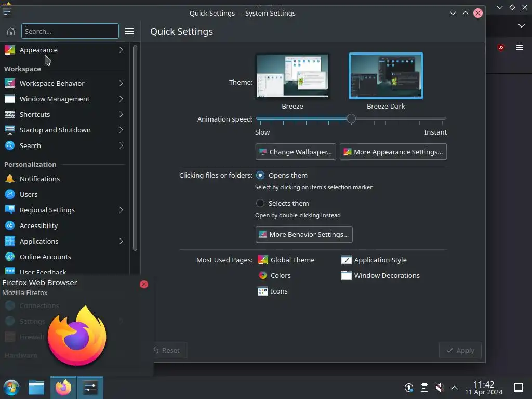Image resolution: width=532 pixels, height=399 pixels.
Task: Click the Icons page icon under Most Used Pages
Action: click(x=262, y=291)
